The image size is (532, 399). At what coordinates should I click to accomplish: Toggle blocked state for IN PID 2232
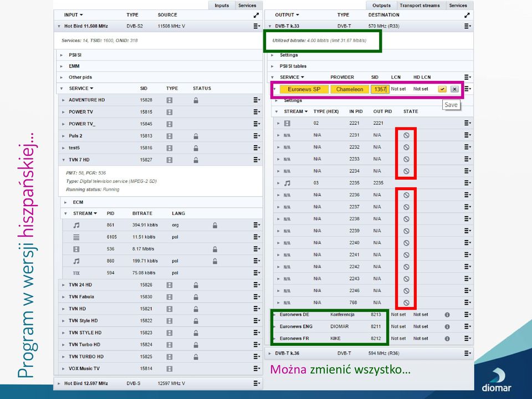pyautogui.click(x=406, y=147)
